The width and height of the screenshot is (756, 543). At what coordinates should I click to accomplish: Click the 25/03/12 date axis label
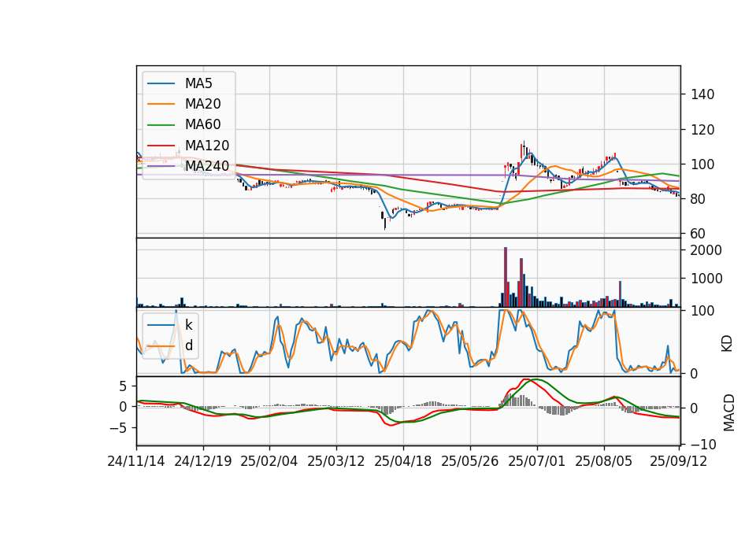click(336, 461)
